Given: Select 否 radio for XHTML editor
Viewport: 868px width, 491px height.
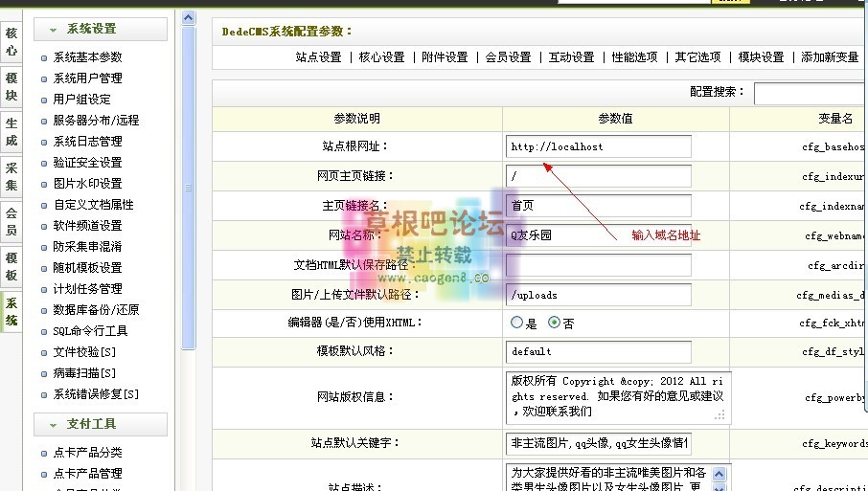Looking at the screenshot, I should click(x=554, y=324).
